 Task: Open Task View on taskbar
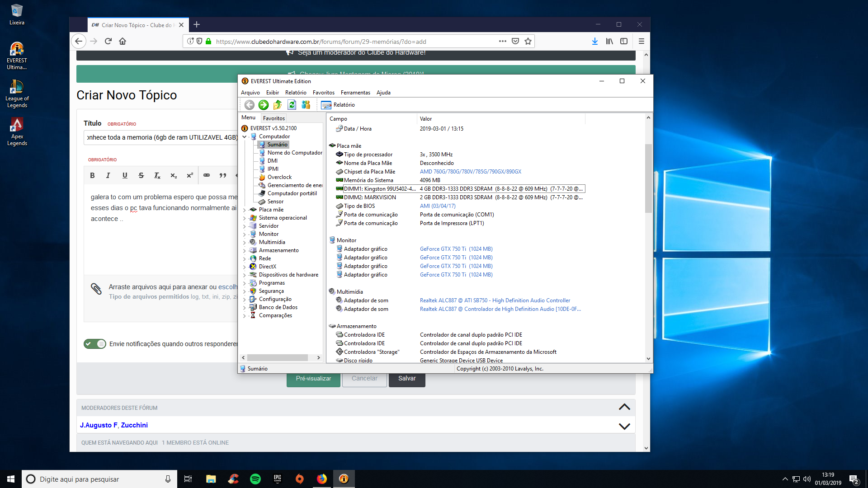[x=188, y=479]
